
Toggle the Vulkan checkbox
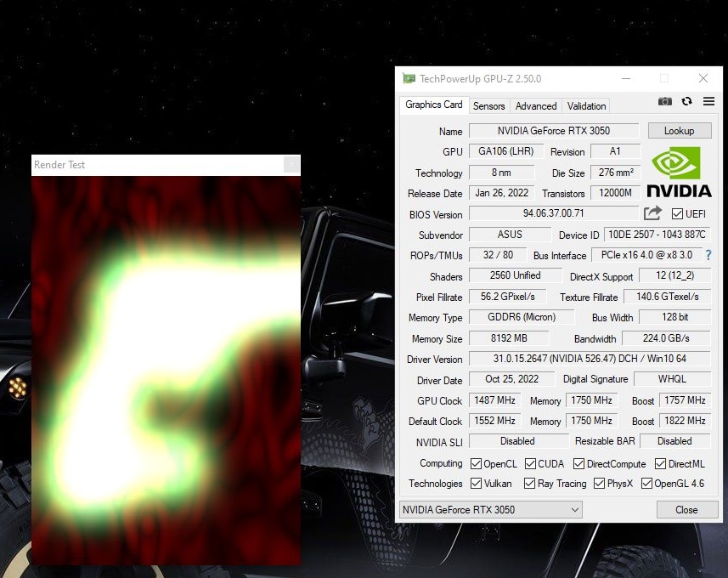(476, 483)
